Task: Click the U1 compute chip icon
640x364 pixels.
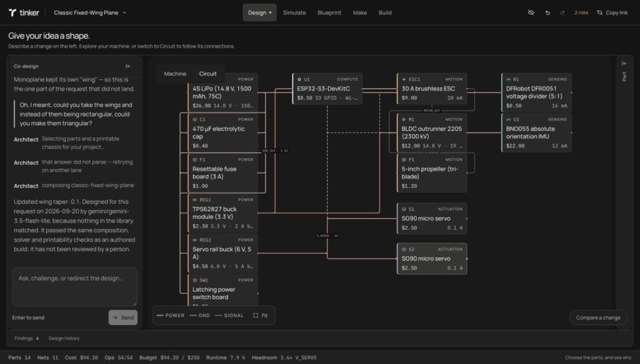Action: click(x=299, y=79)
